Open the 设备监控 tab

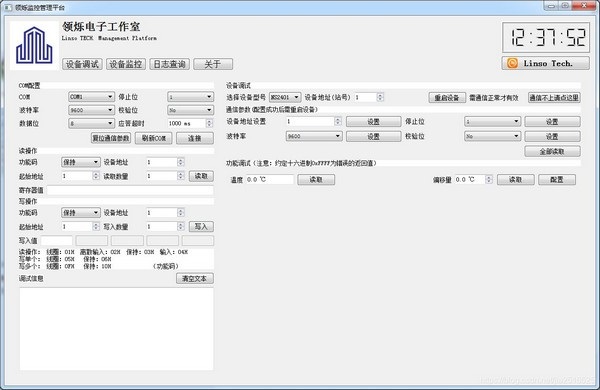[x=126, y=64]
